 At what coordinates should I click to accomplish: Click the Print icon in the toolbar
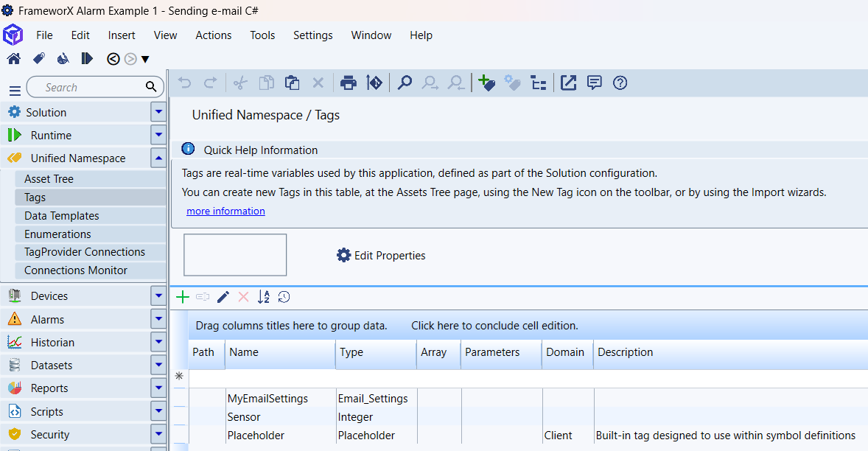[348, 83]
